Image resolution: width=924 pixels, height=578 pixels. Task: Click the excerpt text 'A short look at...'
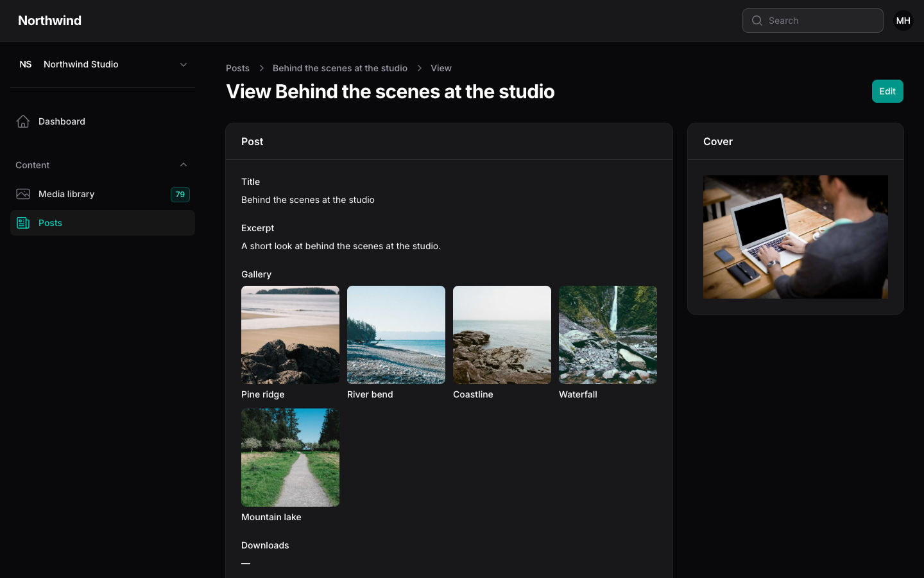pyautogui.click(x=341, y=246)
